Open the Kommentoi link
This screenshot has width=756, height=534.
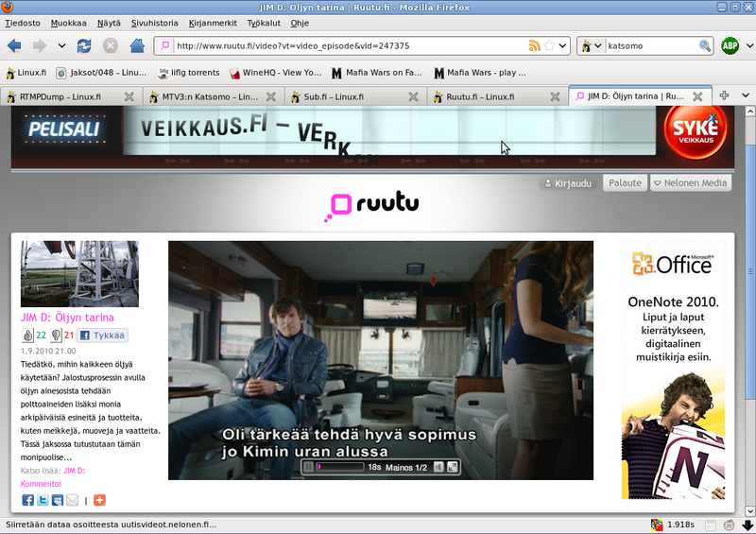(x=41, y=483)
